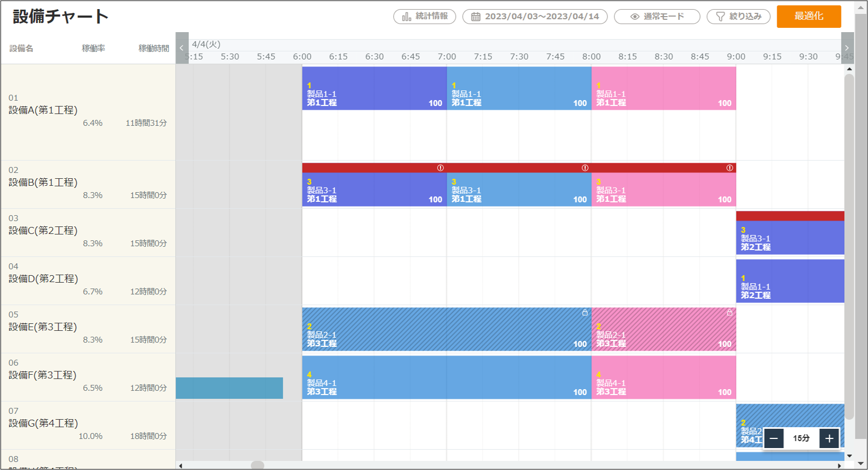Select 製品1-1 第2工程 task on 設備D
The image size is (868, 470).
790,281
